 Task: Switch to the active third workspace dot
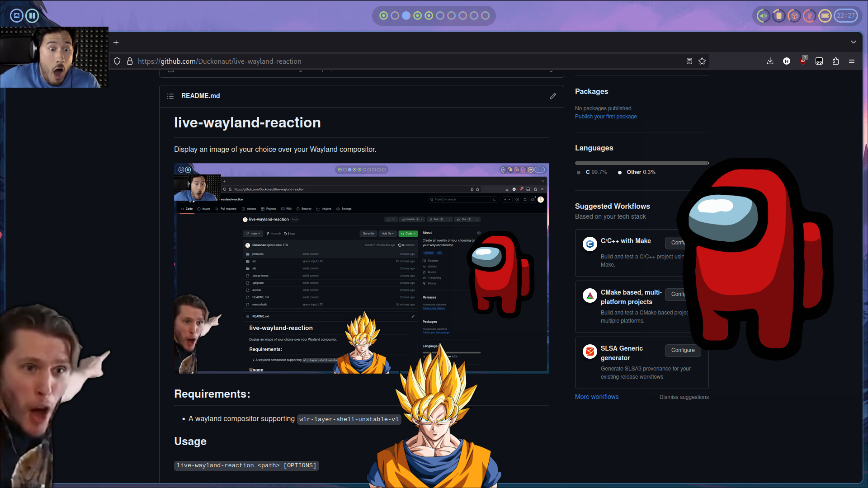tap(406, 16)
